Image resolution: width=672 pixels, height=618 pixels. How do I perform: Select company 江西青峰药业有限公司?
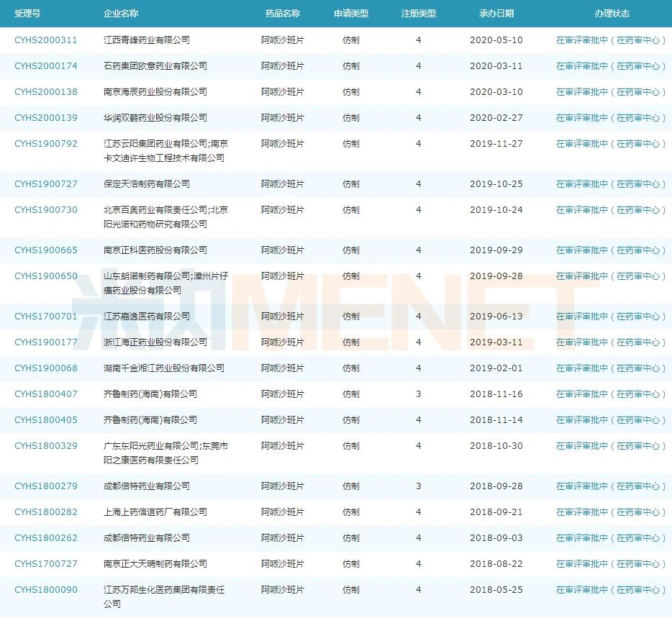click(x=147, y=40)
